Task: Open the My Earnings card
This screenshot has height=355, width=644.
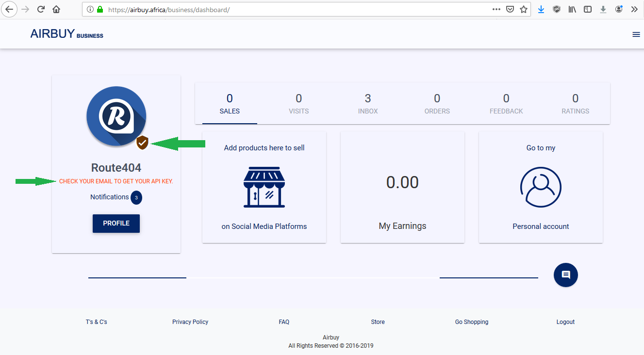Action: click(x=402, y=187)
